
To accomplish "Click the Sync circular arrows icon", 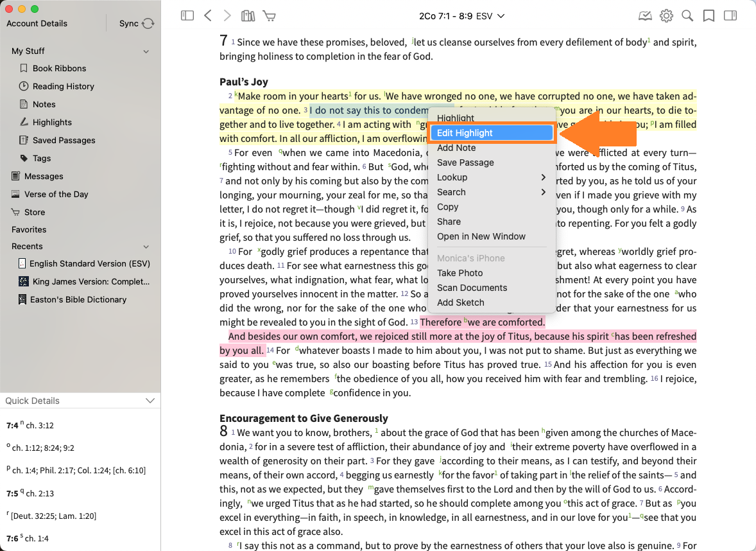I will coord(148,24).
